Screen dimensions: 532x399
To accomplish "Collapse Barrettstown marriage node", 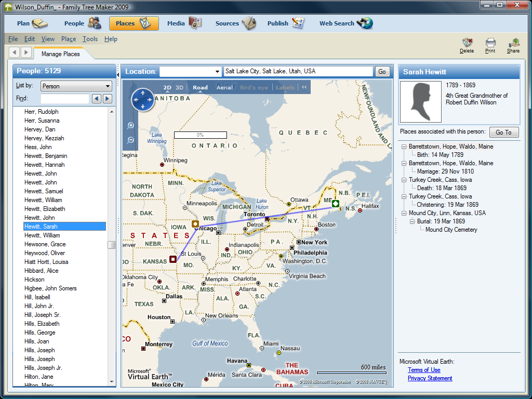I will 404,163.
